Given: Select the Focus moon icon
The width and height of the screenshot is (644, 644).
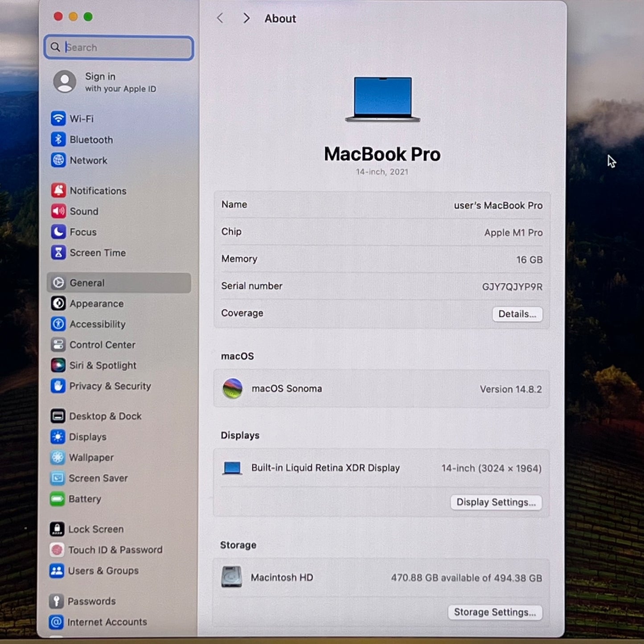Looking at the screenshot, I should (x=58, y=232).
